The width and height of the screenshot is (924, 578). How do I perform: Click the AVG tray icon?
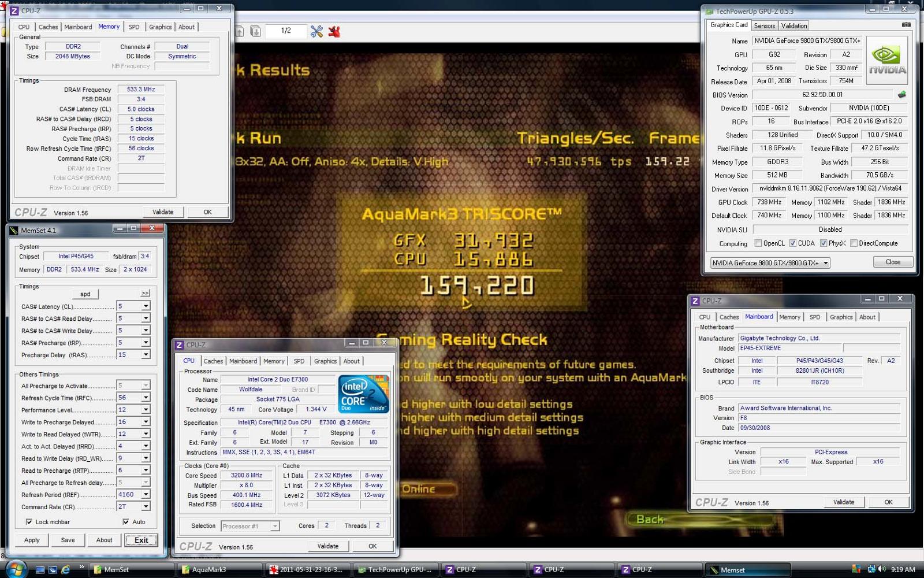(x=856, y=569)
